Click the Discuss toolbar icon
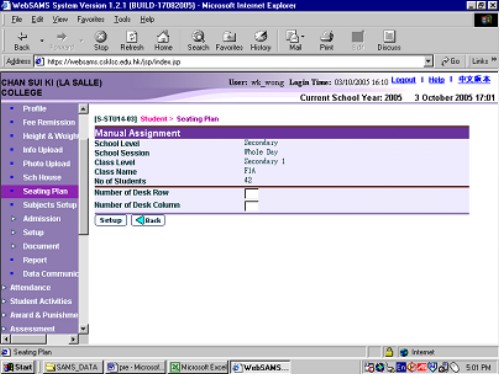Screen dimensions: 500x375 (389, 41)
